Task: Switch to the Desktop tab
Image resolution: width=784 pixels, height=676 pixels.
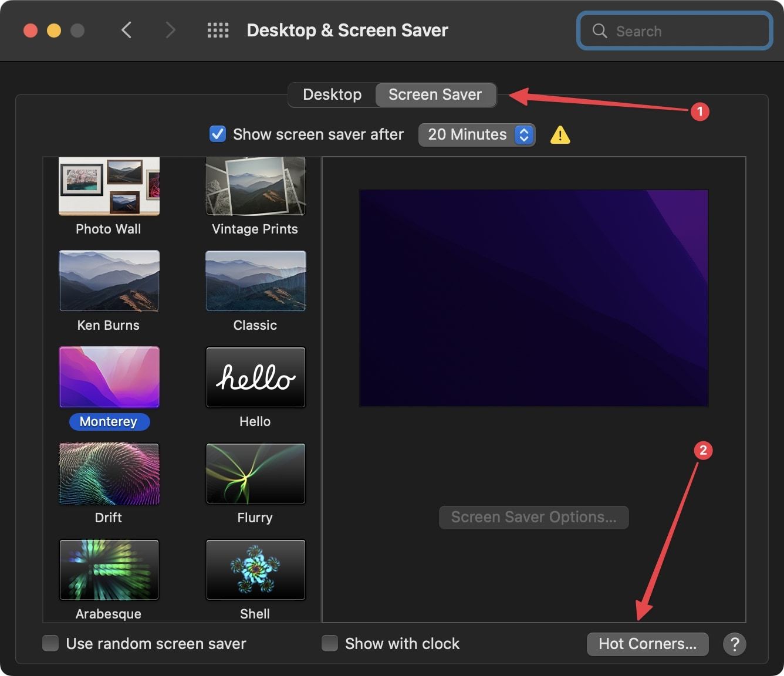Action: (332, 94)
